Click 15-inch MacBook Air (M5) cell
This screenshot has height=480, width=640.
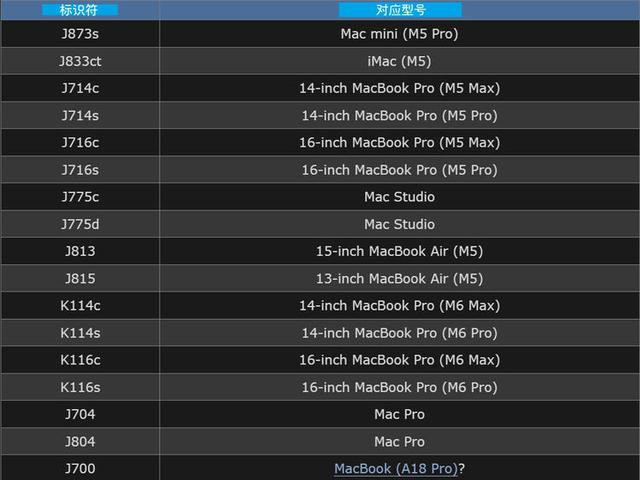pyautogui.click(x=400, y=251)
